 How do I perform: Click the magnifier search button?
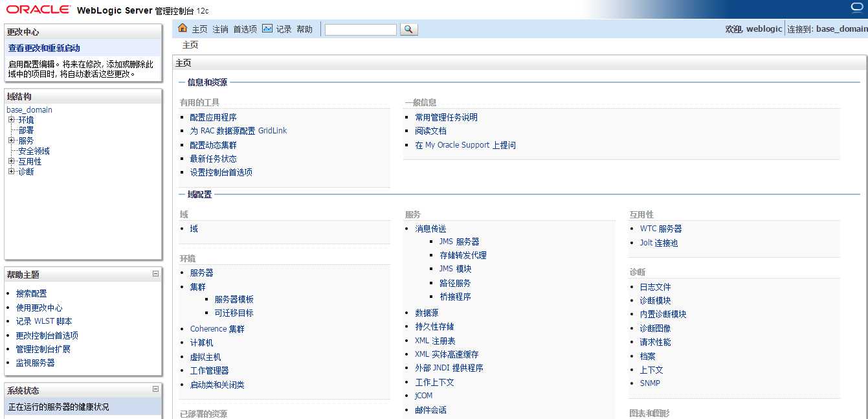409,29
